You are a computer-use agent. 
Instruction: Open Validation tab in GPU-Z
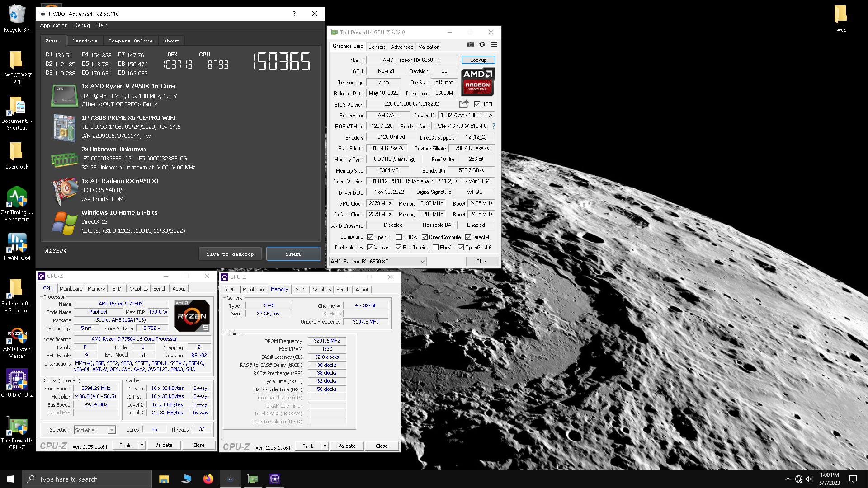point(429,47)
